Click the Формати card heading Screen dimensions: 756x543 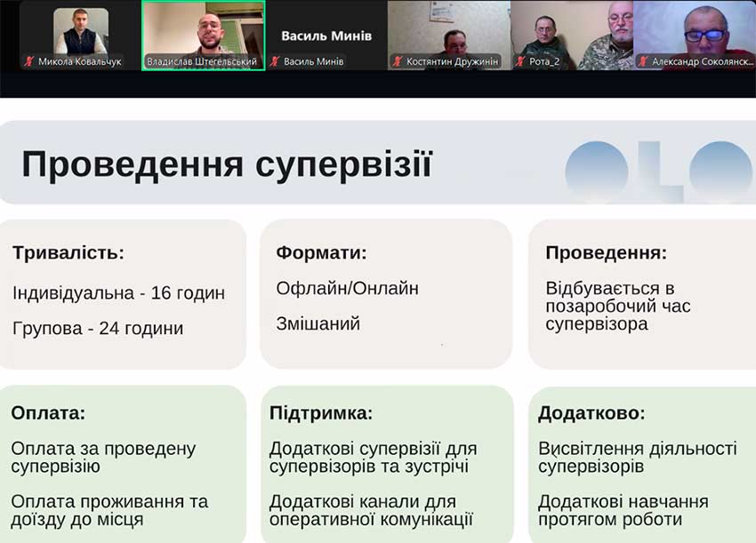[321, 253]
